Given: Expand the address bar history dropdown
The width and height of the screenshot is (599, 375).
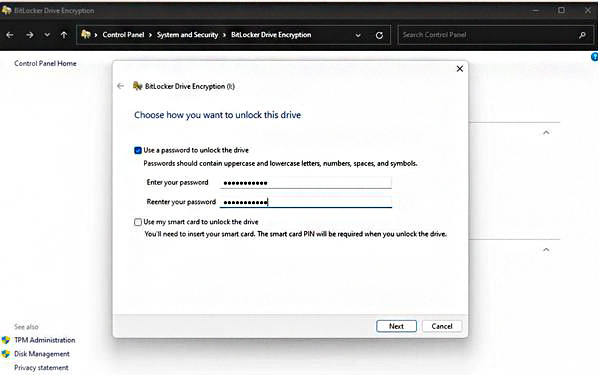Looking at the screenshot, I should (358, 35).
